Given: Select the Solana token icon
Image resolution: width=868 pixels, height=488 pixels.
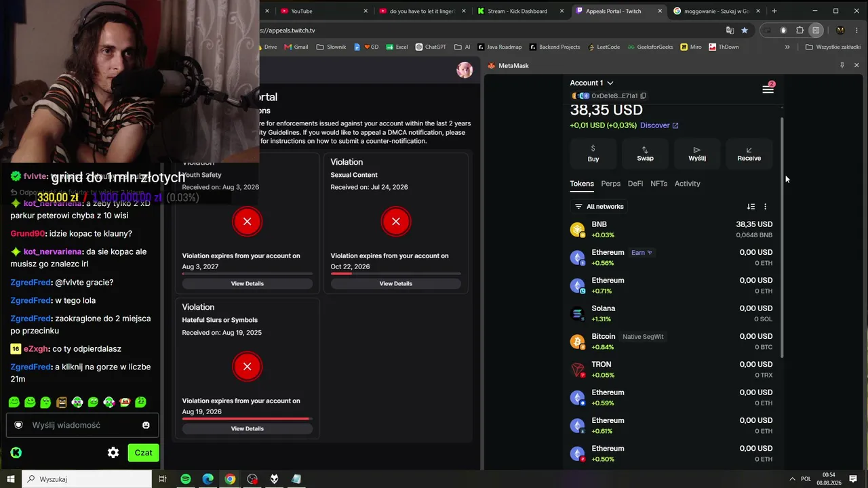Looking at the screenshot, I should [x=577, y=314].
